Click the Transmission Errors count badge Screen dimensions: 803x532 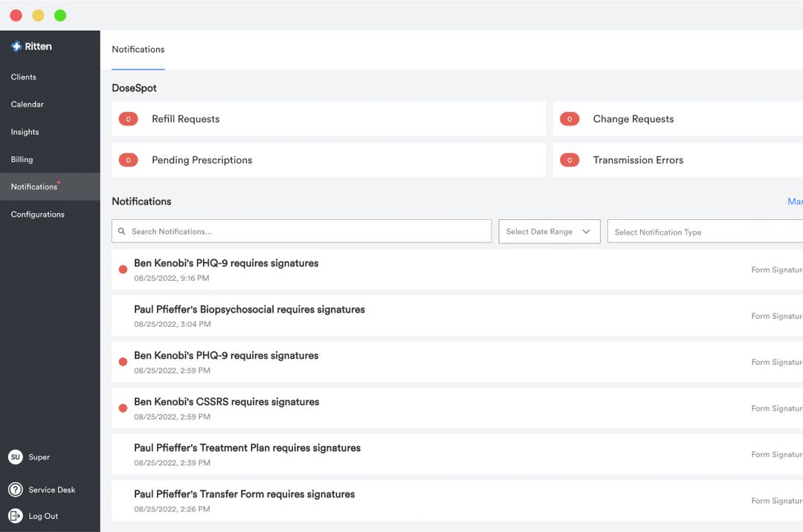coord(570,160)
